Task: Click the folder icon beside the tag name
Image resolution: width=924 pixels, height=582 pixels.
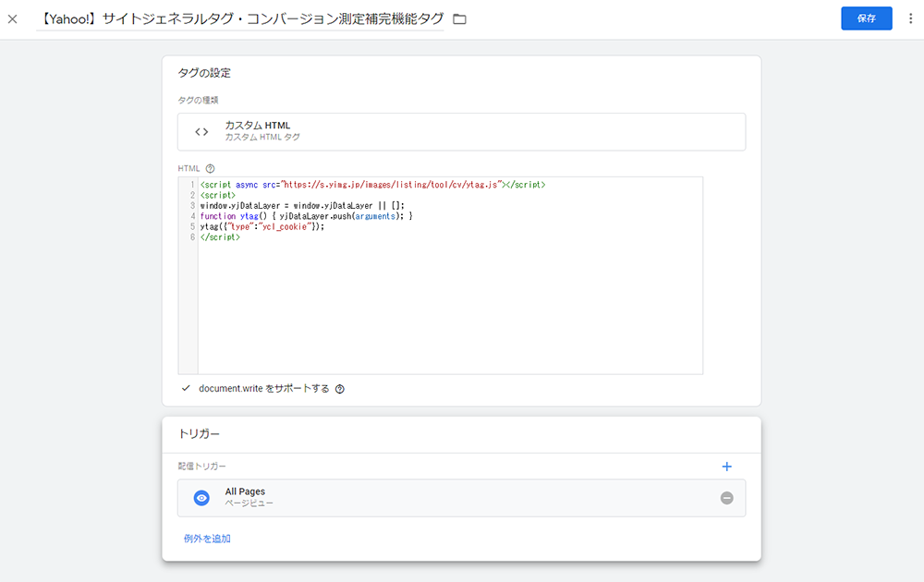Action: (x=459, y=19)
